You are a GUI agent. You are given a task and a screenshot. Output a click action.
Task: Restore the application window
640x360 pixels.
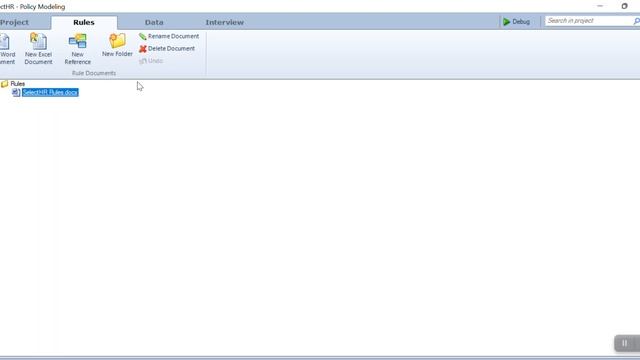click(624, 6)
